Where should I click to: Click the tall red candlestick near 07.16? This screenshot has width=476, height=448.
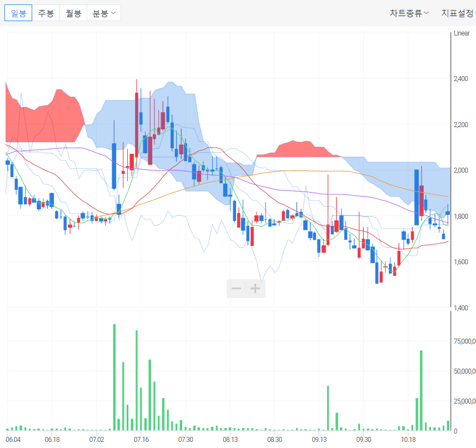[137, 125]
